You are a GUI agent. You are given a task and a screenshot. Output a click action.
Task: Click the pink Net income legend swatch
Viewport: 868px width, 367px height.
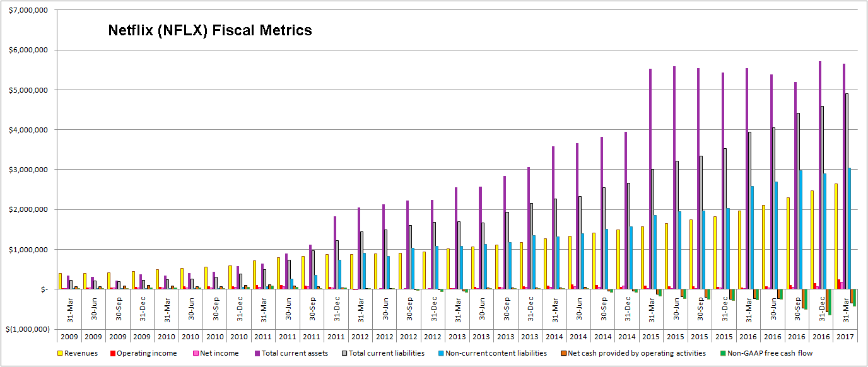pyautogui.click(x=196, y=353)
